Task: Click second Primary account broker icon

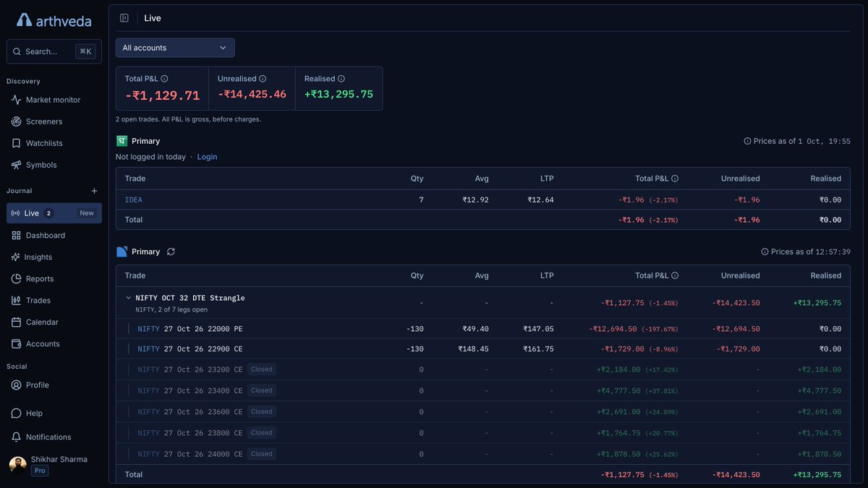Action: 122,252
